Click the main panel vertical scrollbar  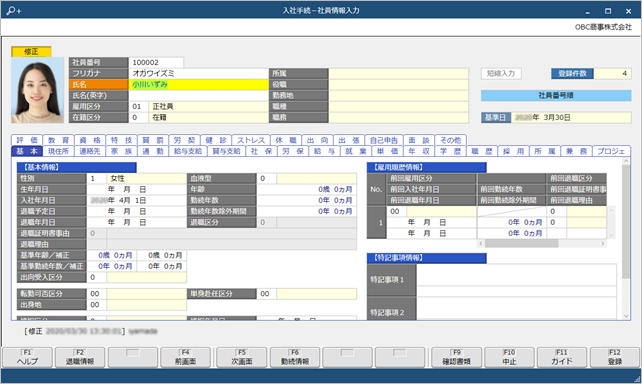point(626,239)
